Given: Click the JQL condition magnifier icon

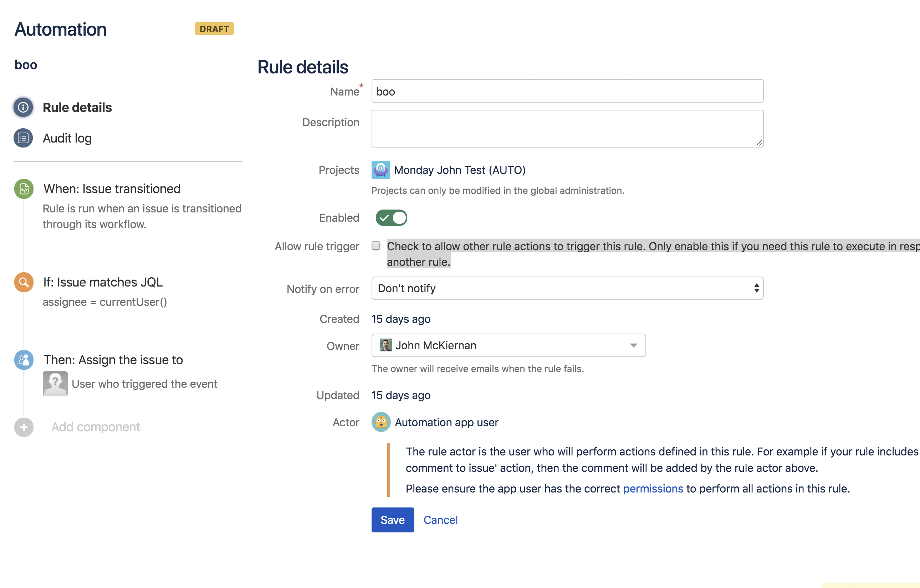Looking at the screenshot, I should click(x=24, y=283).
